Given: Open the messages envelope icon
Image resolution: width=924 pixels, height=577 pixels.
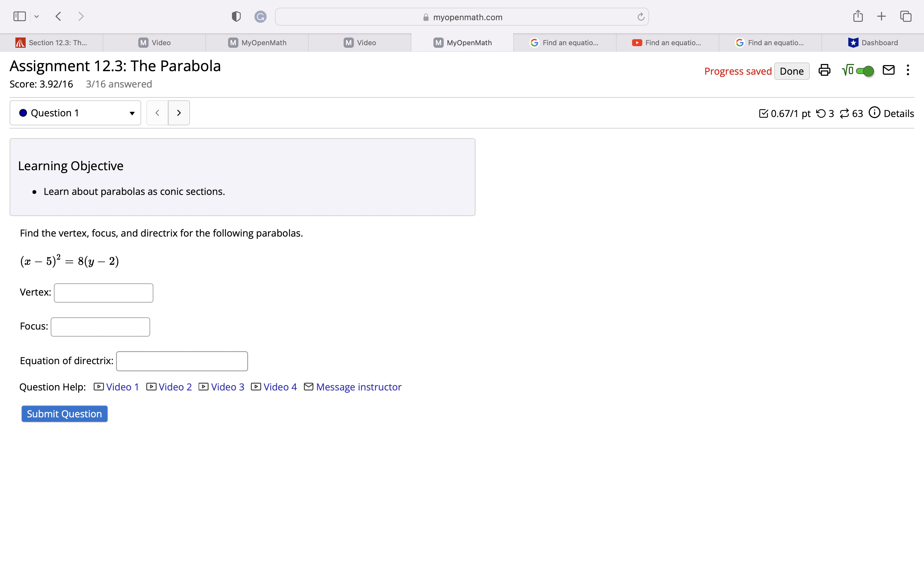Looking at the screenshot, I should point(888,70).
